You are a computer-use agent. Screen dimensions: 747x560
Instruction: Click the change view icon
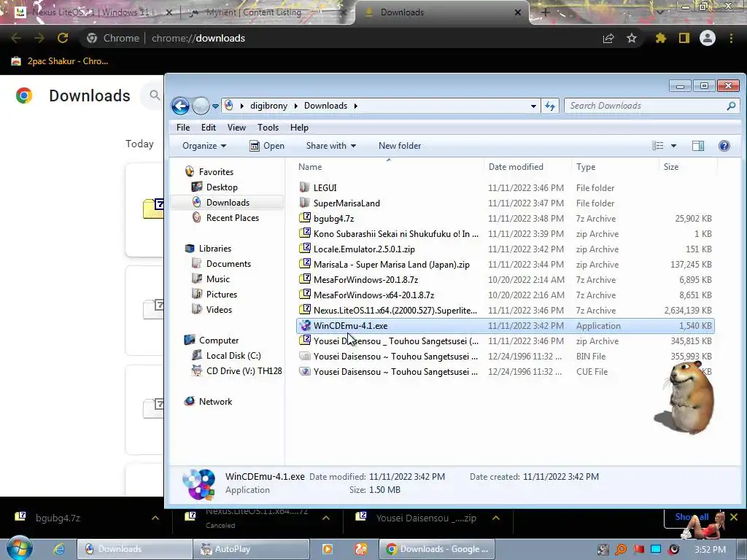[657, 146]
